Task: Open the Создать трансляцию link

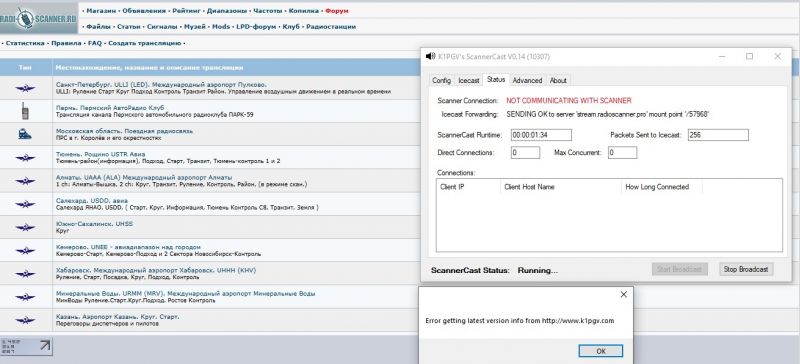Action: [x=144, y=43]
